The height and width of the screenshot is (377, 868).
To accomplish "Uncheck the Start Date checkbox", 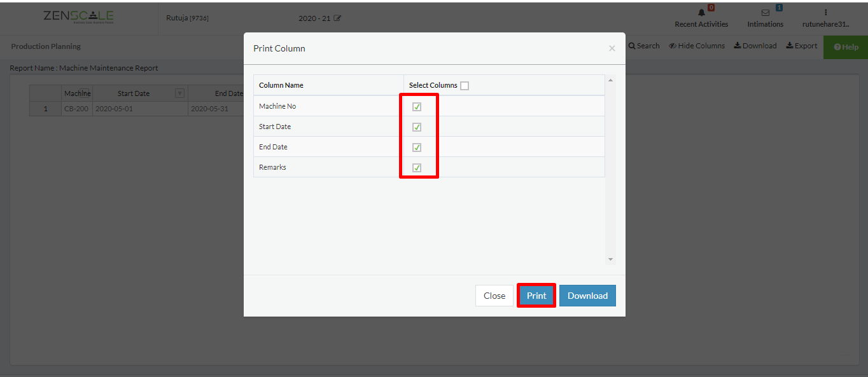I will (417, 127).
